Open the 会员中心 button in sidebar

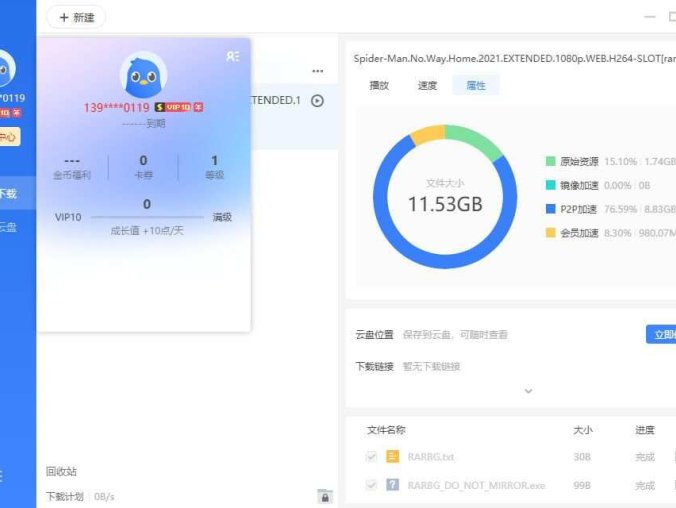pyautogui.click(x=9, y=137)
